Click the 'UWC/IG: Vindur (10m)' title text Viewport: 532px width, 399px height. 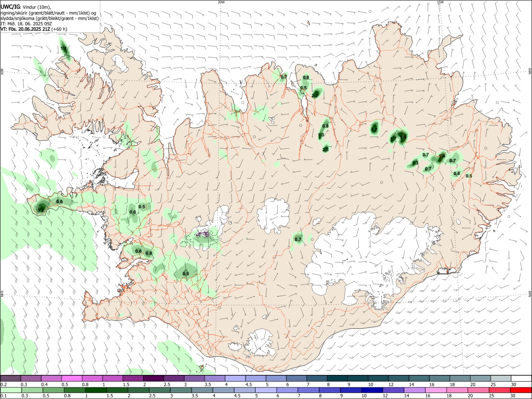click(x=25, y=7)
